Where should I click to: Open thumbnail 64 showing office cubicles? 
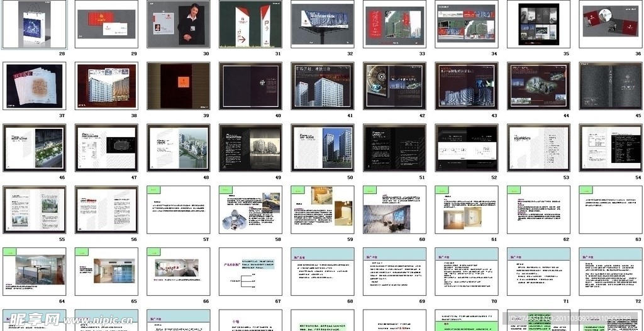[x=35, y=271]
